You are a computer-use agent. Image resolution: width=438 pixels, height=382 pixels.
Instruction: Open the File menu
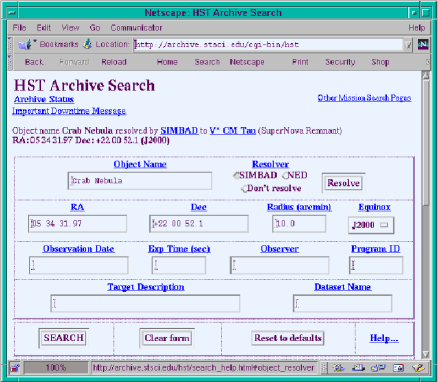19,28
